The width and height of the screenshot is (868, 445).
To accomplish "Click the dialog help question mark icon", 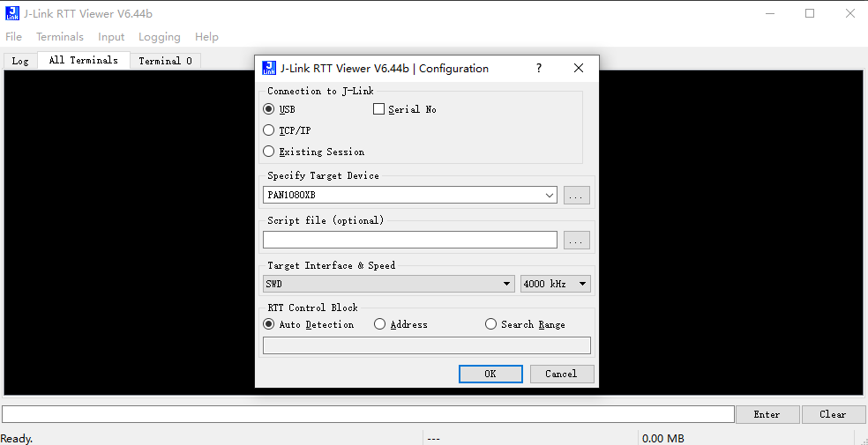I will point(539,68).
